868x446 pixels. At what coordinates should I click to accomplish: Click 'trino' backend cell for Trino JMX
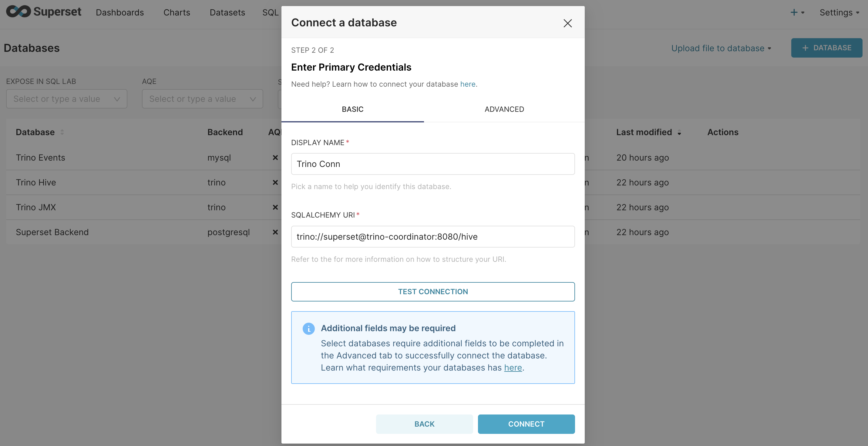(216, 207)
